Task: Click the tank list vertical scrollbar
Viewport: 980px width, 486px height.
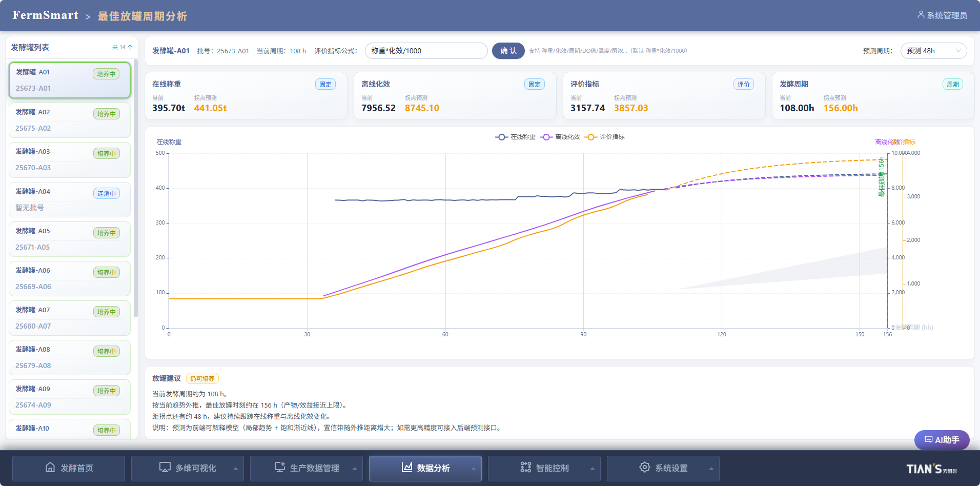Action: click(135, 189)
